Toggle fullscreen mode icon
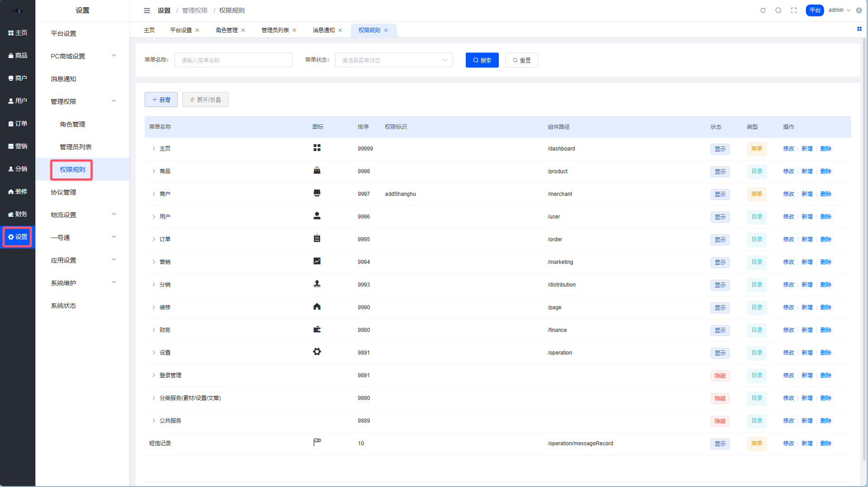The height and width of the screenshot is (487, 868). (x=794, y=10)
